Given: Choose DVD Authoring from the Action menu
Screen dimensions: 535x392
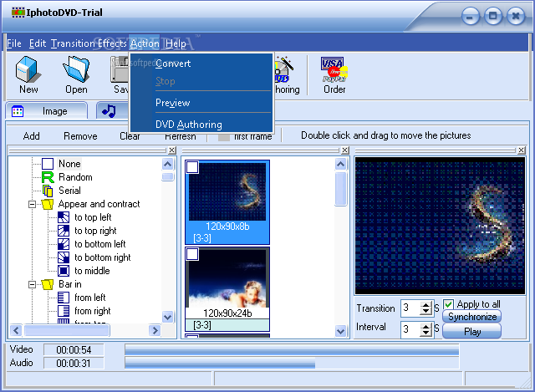Looking at the screenshot, I should (x=201, y=125).
